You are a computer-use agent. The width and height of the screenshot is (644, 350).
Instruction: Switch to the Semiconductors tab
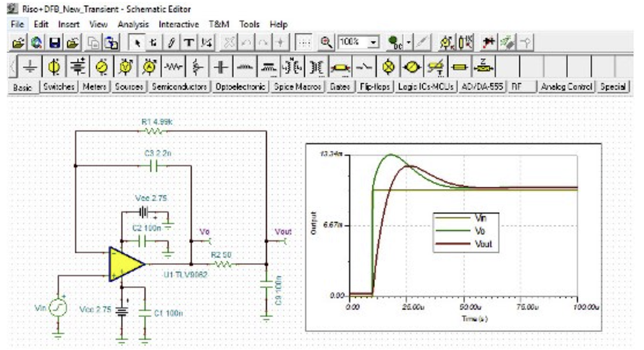(x=179, y=87)
